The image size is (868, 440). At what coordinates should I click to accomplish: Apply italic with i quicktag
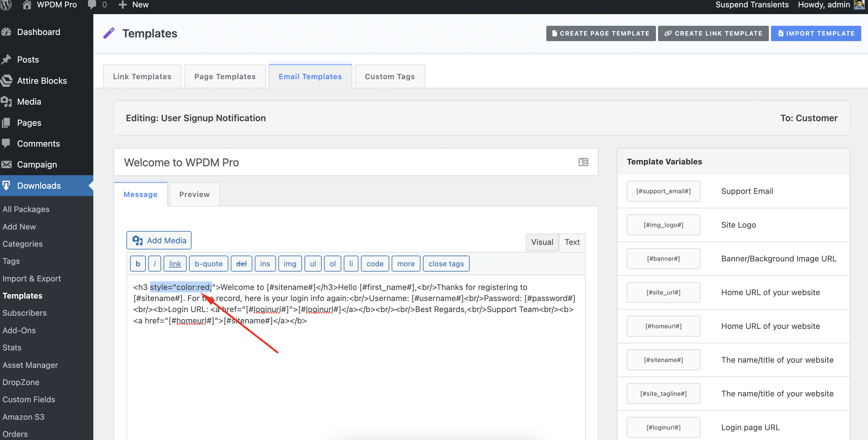155,264
